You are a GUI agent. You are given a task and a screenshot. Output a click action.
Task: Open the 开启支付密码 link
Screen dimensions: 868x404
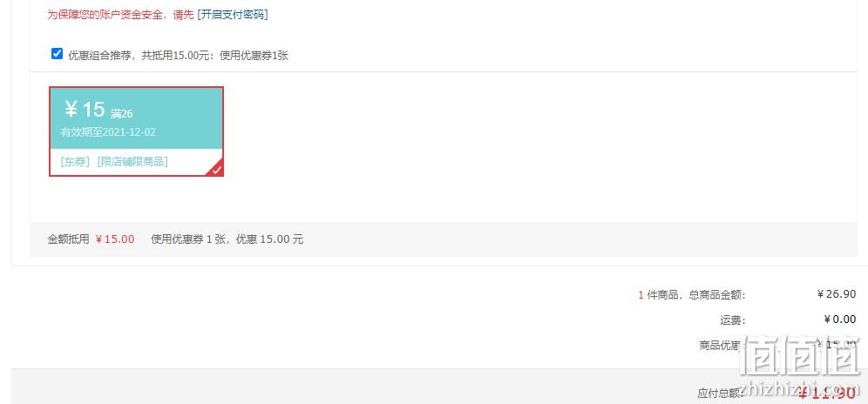coord(233,15)
